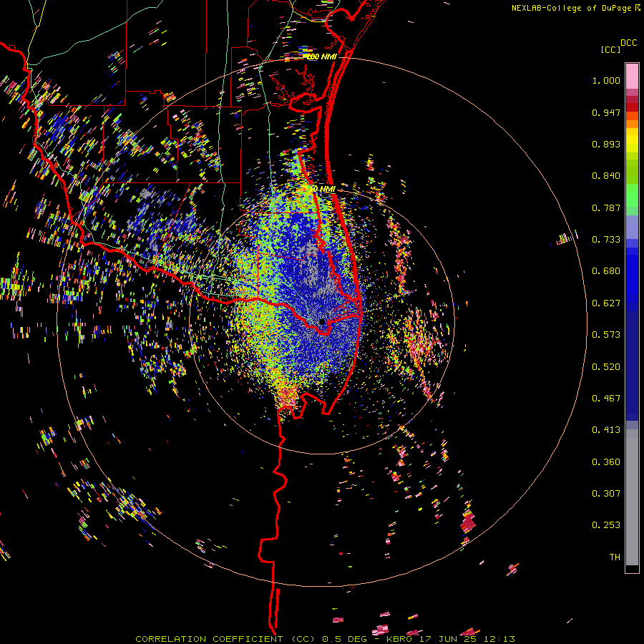Select the 0.253 scale value

coord(606,525)
